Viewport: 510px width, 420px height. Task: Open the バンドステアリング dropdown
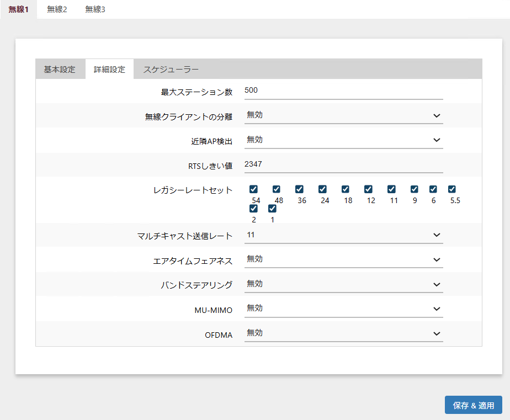coord(343,284)
